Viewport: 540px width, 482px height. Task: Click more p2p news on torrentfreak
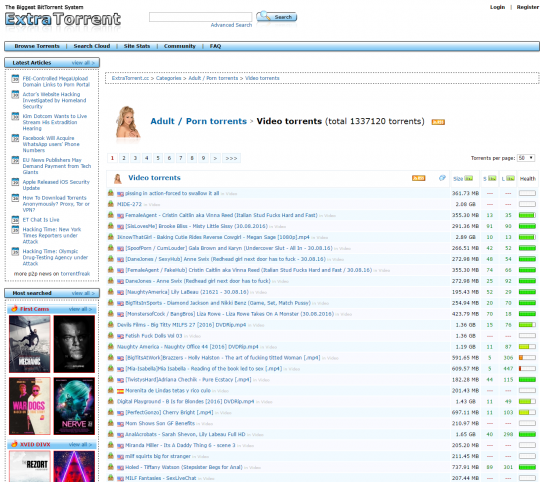(52, 274)
